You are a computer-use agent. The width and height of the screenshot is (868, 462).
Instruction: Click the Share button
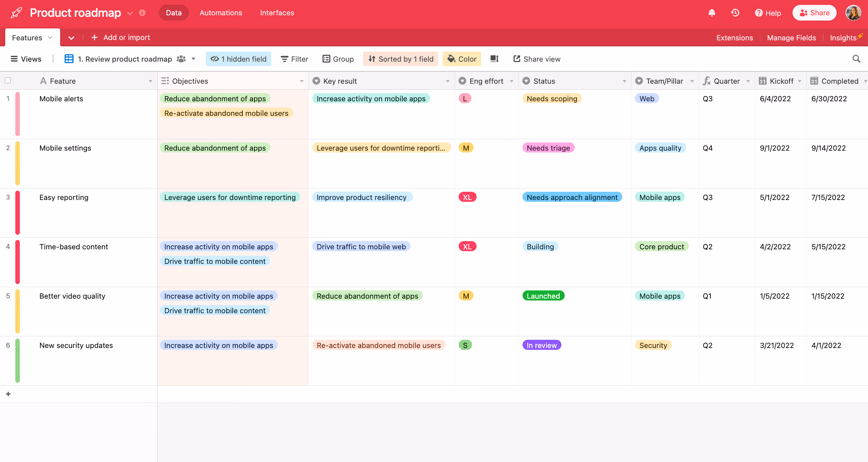814,13
